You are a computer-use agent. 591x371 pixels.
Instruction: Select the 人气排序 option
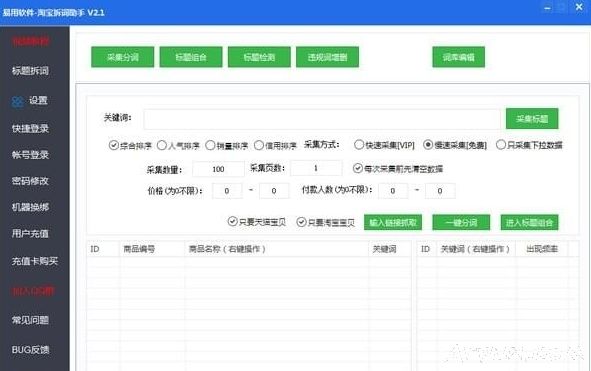178,145
